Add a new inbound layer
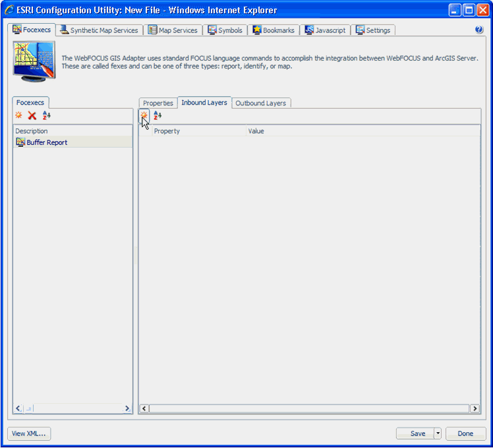This screenshot has width=493, height=448. 144,115
